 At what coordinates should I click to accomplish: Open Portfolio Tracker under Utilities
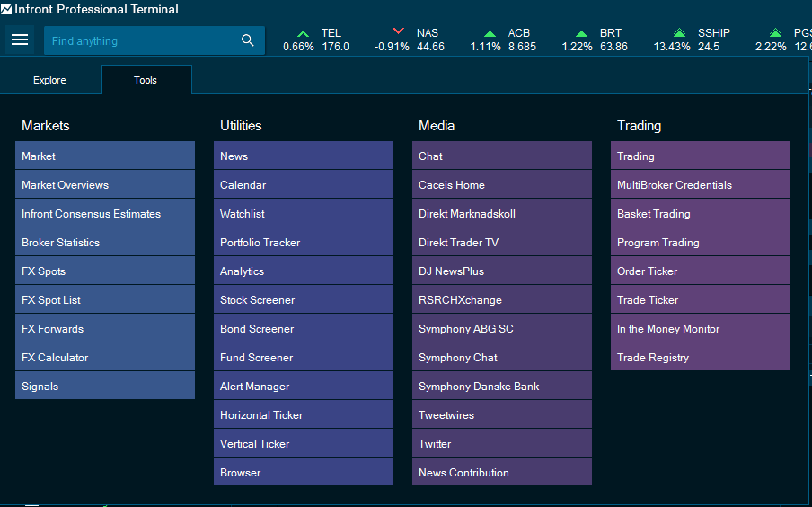[x=303, y=243]
